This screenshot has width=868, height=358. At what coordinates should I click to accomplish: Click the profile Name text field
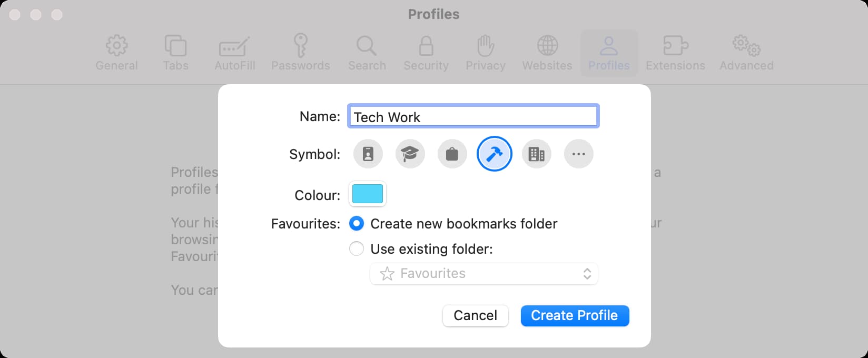pos(473,116)
